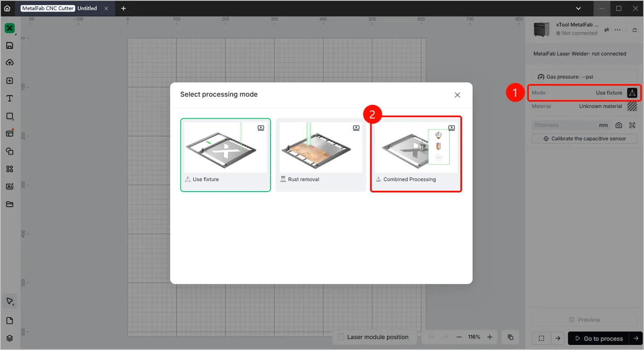The height and width of the screenshot is (350, 644).
Task: Open the page icon near sidebar bottom
Action: [10, 321]
